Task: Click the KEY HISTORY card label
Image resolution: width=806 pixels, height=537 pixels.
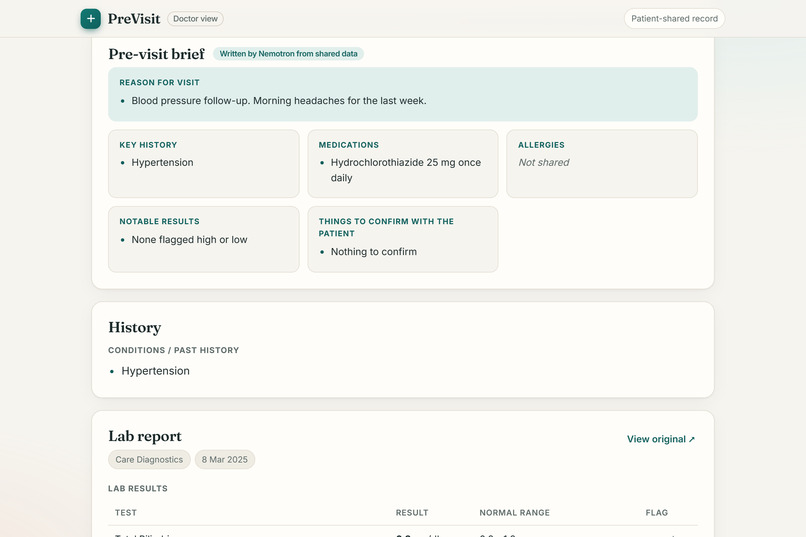Action: 148,145
